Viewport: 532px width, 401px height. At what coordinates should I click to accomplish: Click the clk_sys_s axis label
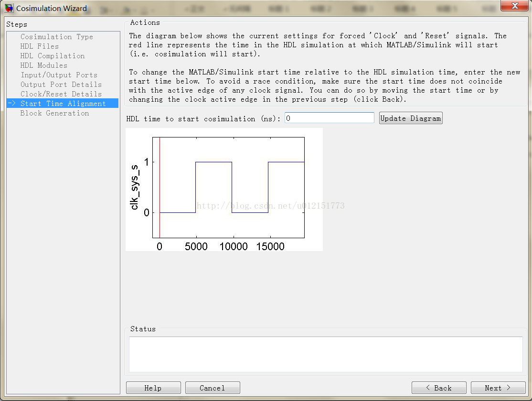click(135, 187)
